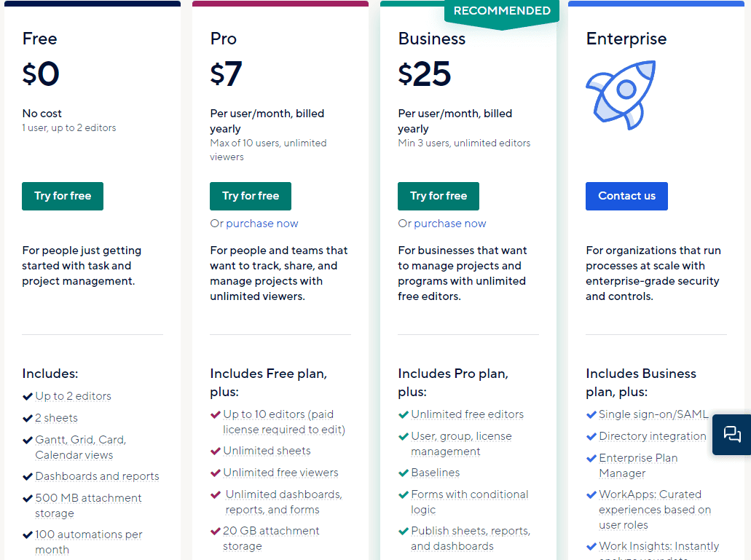The width and height of the screenshot is (751, 560).
Task: Click the checkmark beside 'Directory integration'
Action: pos(591,436)
